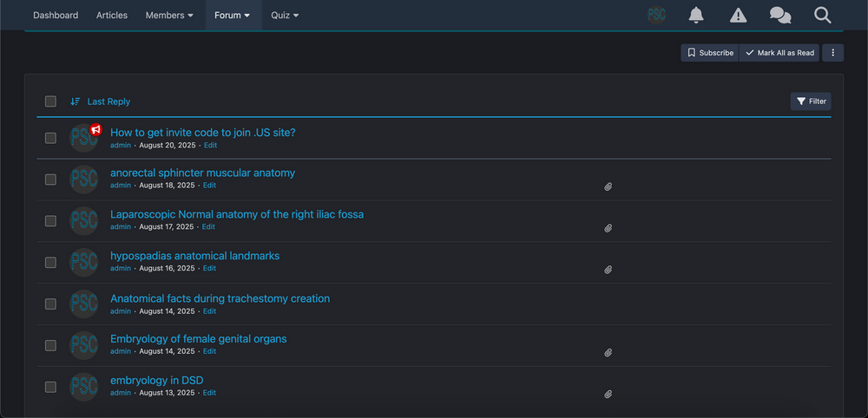Check the box for trachestomy creation thread
868x418 pixels.
[50, 304]
